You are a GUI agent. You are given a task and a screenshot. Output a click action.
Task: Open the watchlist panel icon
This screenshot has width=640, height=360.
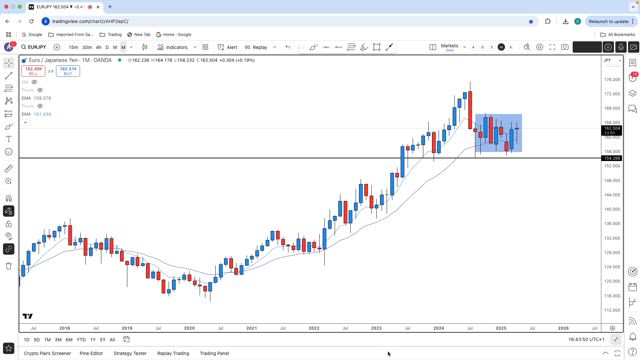coord(632,63)
